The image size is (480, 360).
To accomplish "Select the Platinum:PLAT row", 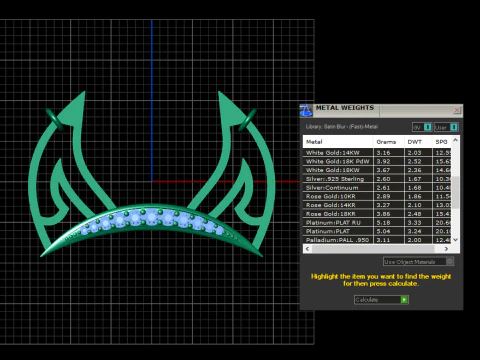I will 377,231.
